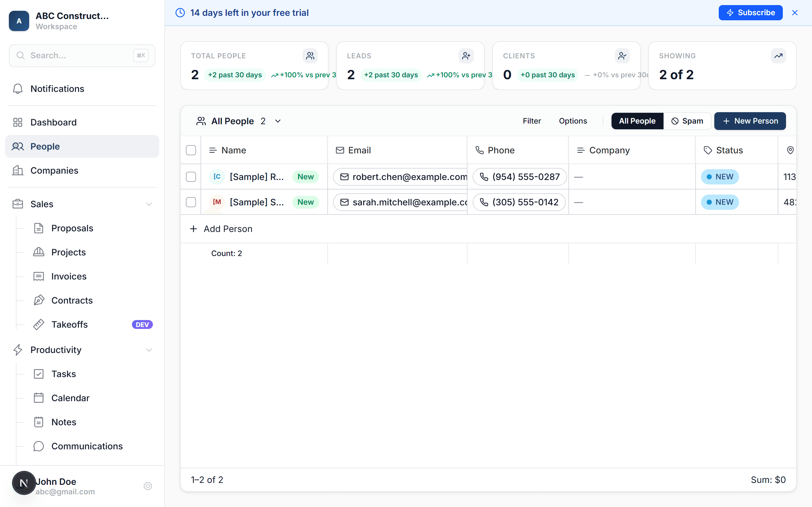Open the Dashboard grid icon
This screenshot has height=507, width=812.
17,122
